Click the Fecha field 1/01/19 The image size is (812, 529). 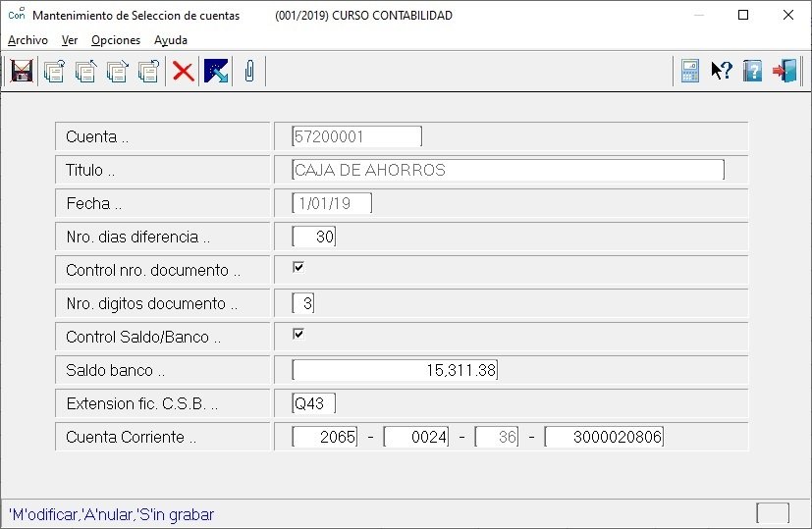pos(332,203)
